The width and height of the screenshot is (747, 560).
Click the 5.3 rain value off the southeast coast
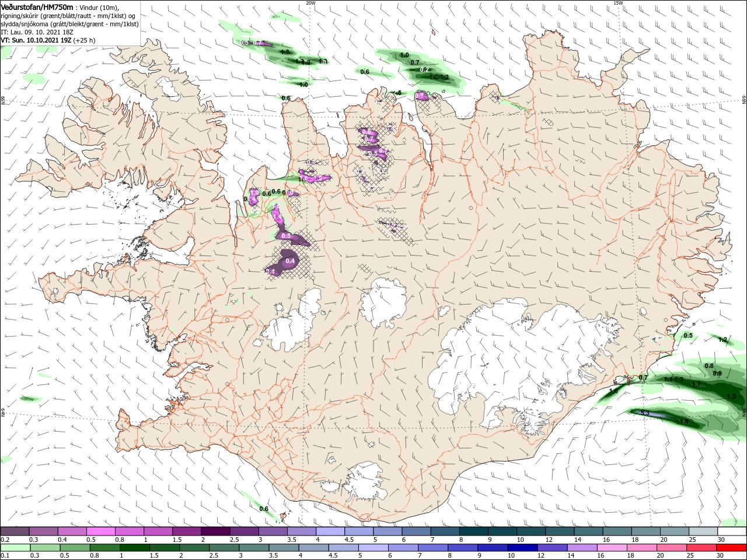(644, 413)
